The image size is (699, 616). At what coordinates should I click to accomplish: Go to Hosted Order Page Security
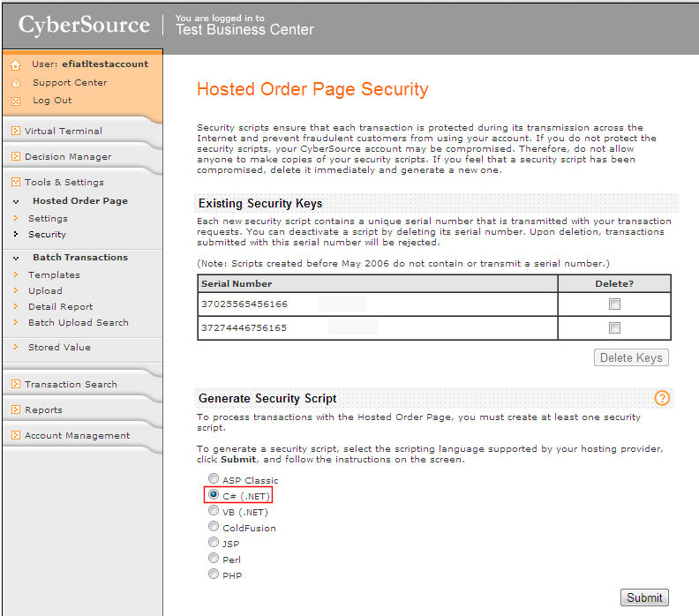click(47, 235)
